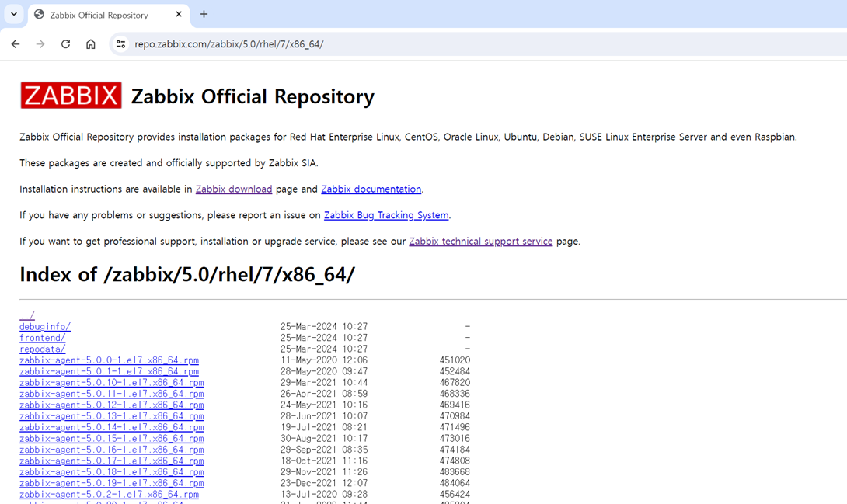Click the date 24-May-2021 10:16
This screenshot has height=504, width=847.
pyautogui.click(x=323, y=405)
